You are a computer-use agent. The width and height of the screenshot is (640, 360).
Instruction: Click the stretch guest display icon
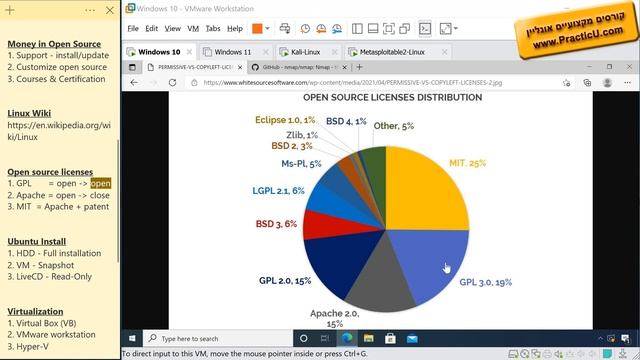pyautogui.click(x=445, y=29)
